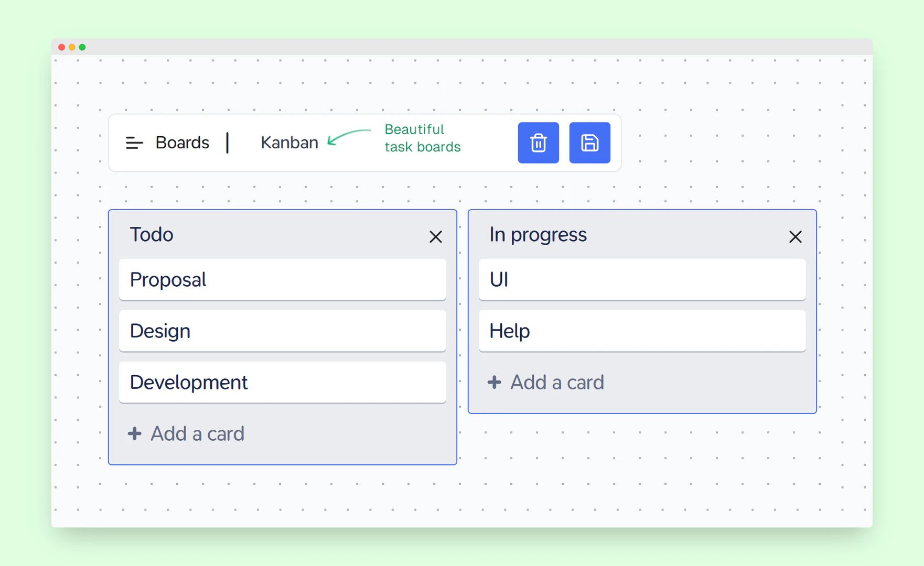Click the trash icon to delete the board
924x566 pixels.
point(538,143)
